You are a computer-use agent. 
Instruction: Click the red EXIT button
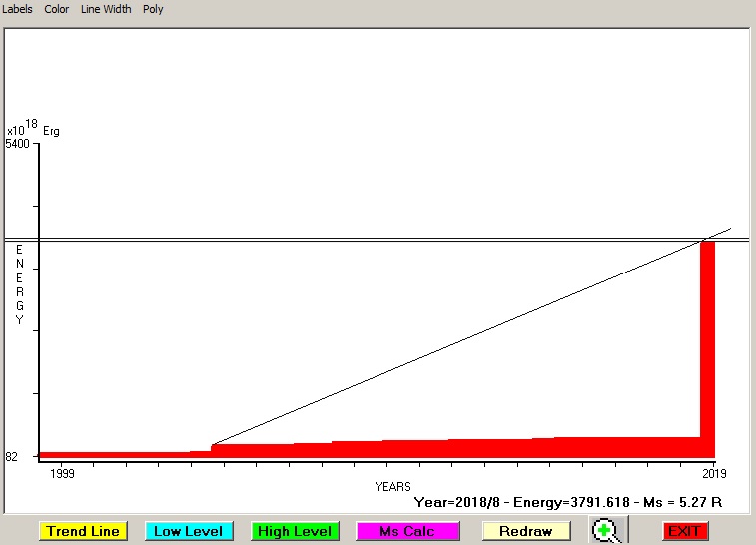[684, 531]
